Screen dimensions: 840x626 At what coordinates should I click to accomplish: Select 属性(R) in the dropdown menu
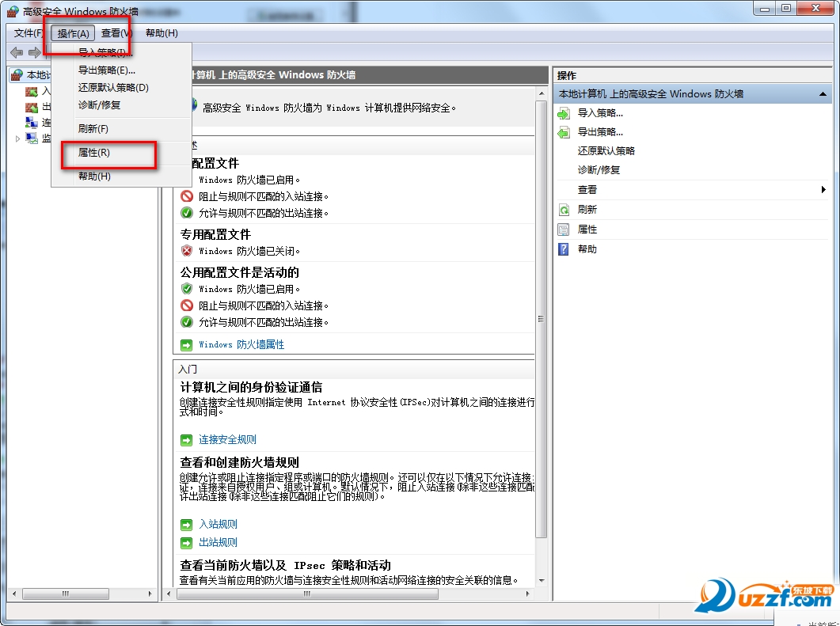(x=93, y=153)
